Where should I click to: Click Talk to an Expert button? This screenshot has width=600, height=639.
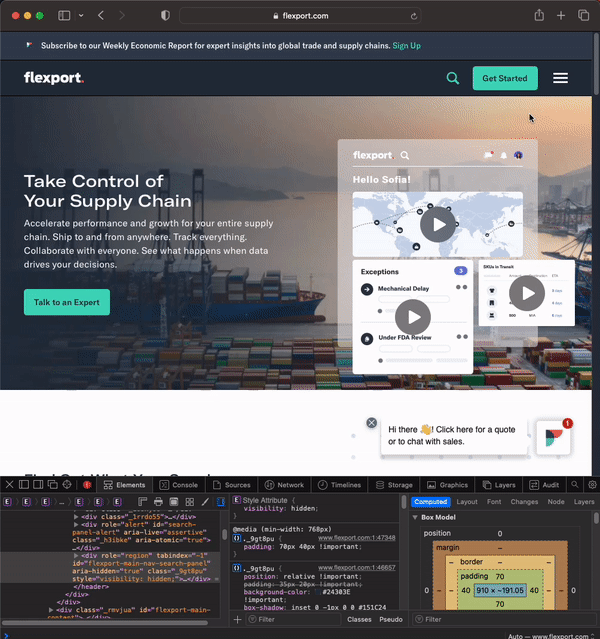pyautogui.click(x=67, y=302)
